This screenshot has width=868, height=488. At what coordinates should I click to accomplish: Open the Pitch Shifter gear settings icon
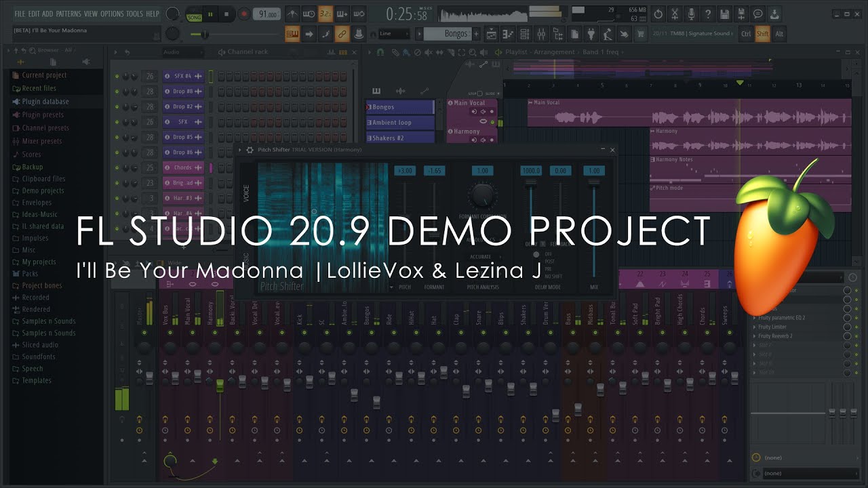(250, 150)
